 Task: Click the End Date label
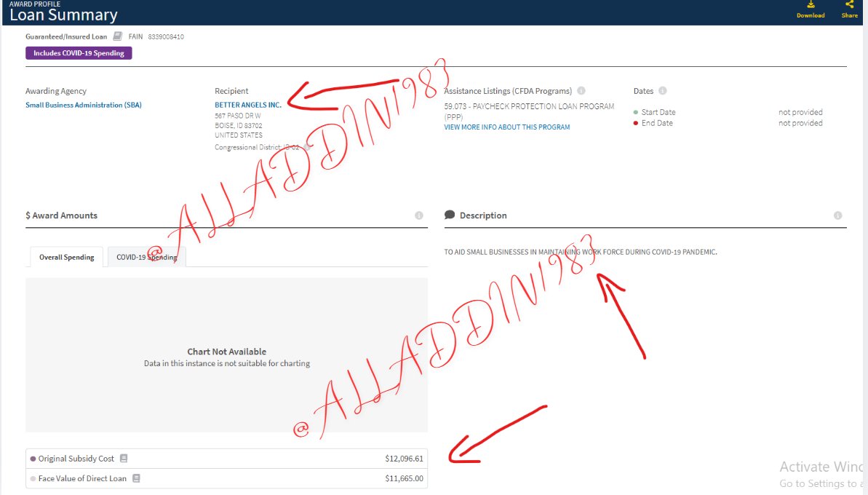click(x=657, y=123)
